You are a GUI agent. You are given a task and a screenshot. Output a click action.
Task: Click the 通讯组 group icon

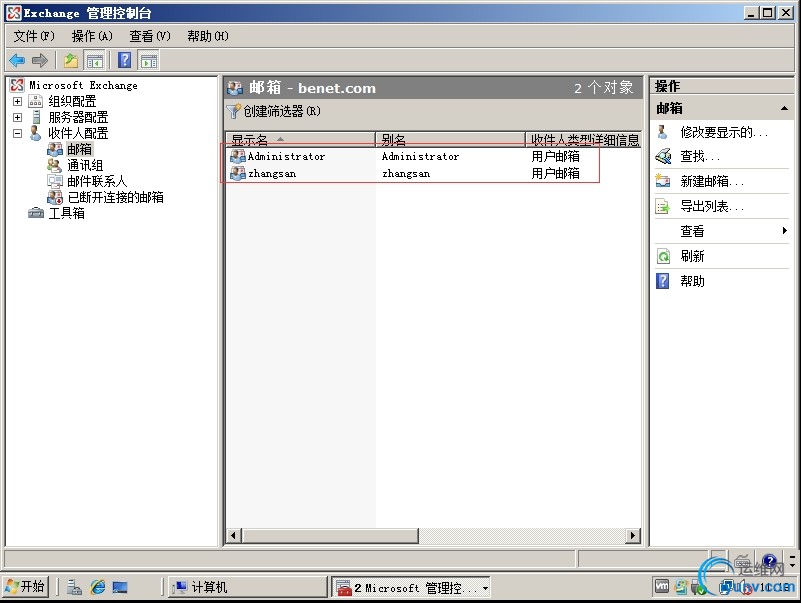point(55,166)
